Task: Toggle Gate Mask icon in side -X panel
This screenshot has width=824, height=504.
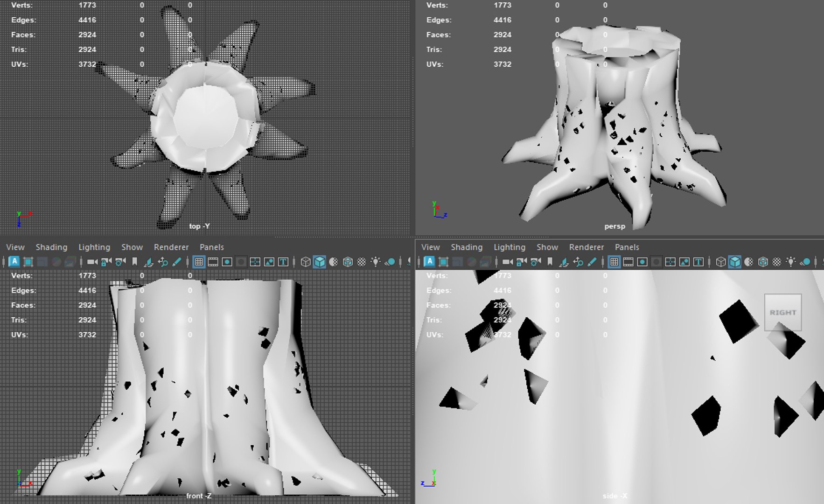Action: click(656, 262)
